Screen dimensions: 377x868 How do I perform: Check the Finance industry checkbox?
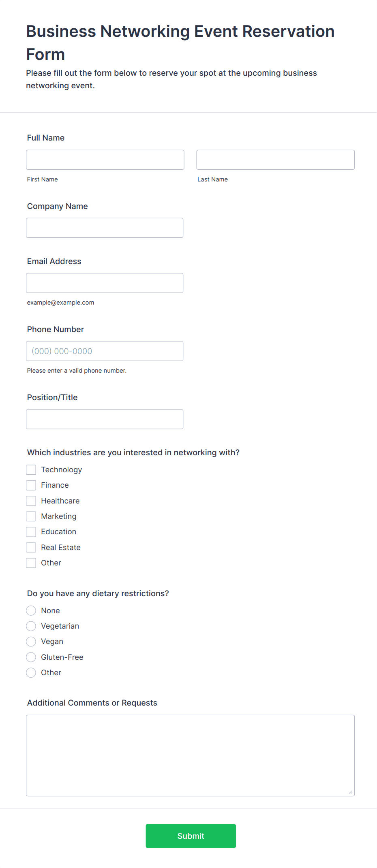(x=31, y=485)
